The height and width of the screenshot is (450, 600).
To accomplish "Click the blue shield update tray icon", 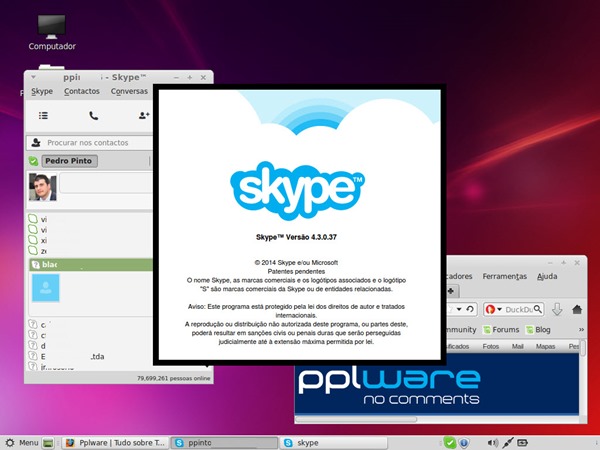I will tap(464, 443).
